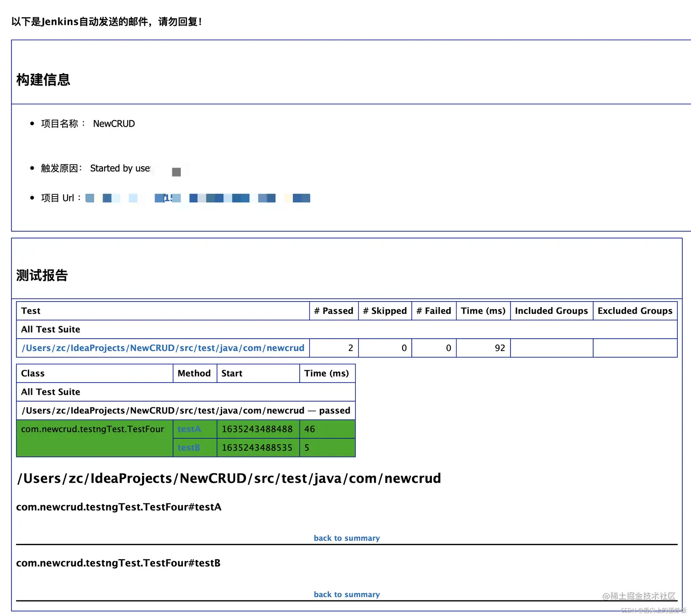Click testA duration value '46'

click(309, 429)
